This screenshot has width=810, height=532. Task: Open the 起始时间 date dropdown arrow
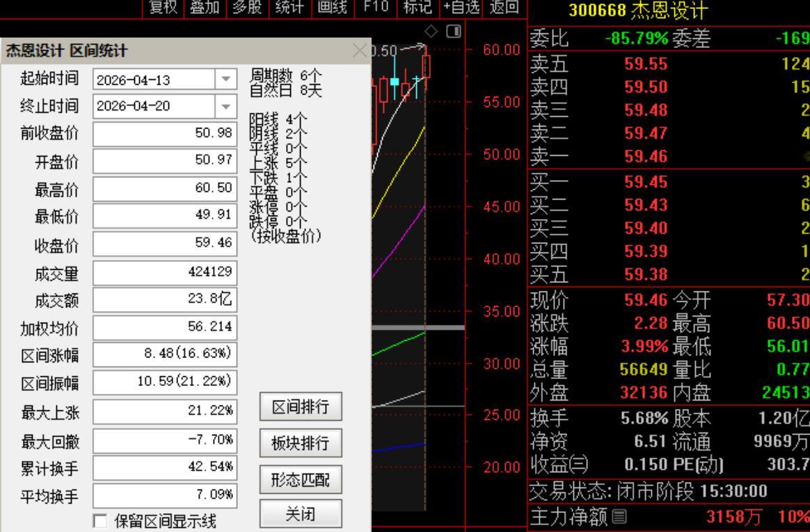pyautogui.click(x=225, y=79)
